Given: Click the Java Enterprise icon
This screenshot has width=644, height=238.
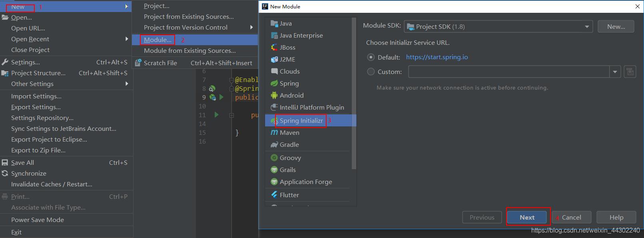Looking at the screenshot, I should [274, 35].
